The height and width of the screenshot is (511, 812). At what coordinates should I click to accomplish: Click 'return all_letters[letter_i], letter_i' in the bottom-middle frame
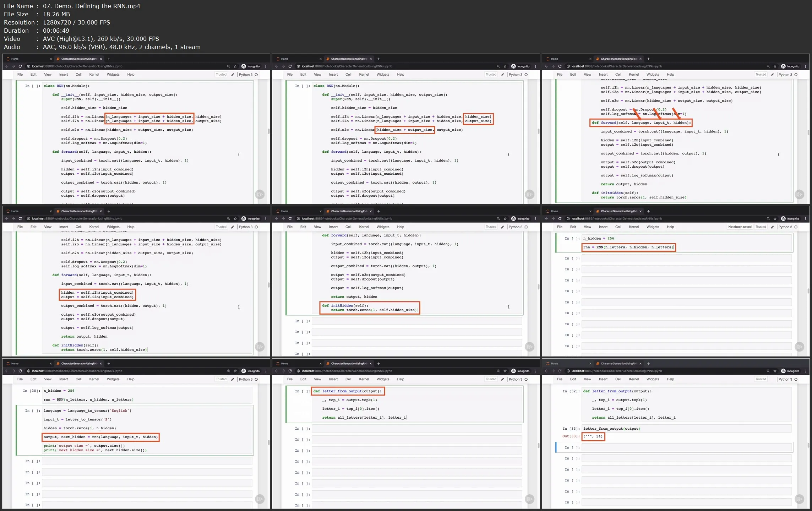pyautogui.click(x=364, y=418)
